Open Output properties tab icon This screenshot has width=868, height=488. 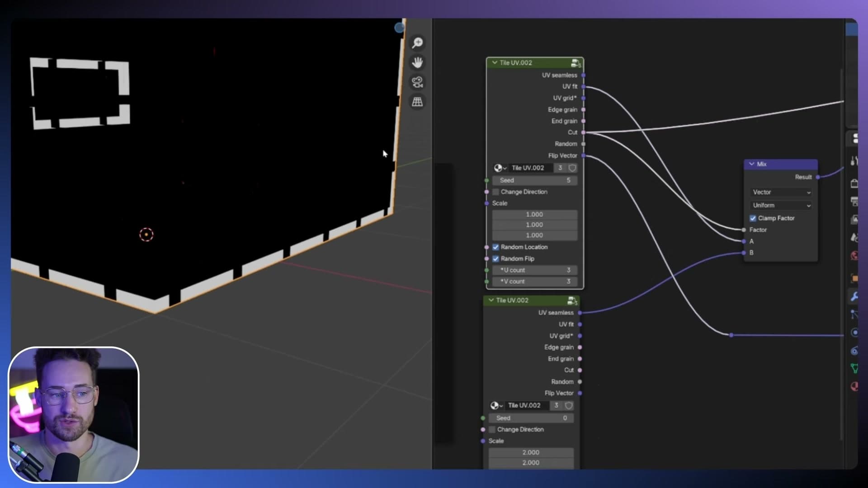[x=854, y=202]
